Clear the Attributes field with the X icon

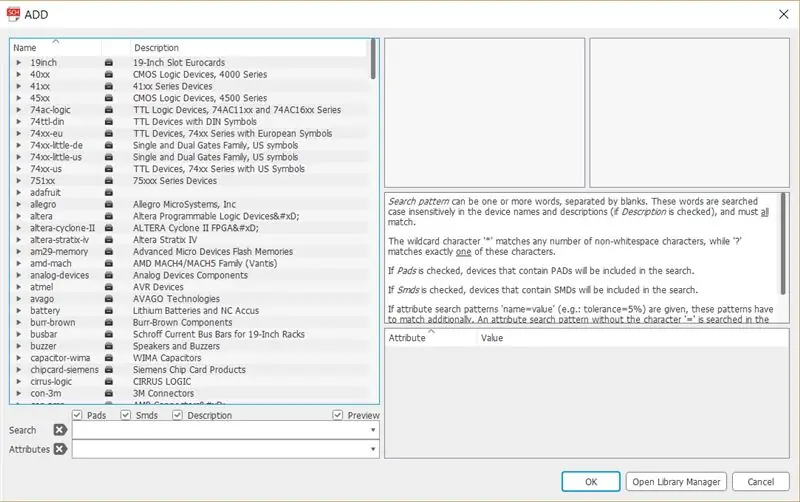coord(60,449)
